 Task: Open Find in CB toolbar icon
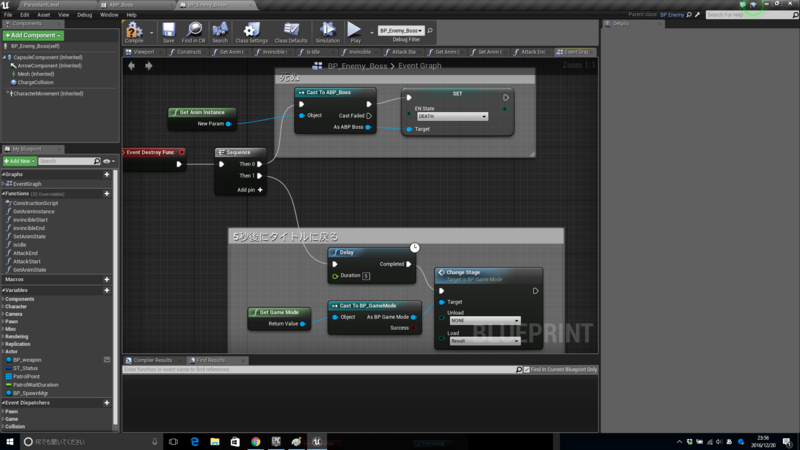193,31
